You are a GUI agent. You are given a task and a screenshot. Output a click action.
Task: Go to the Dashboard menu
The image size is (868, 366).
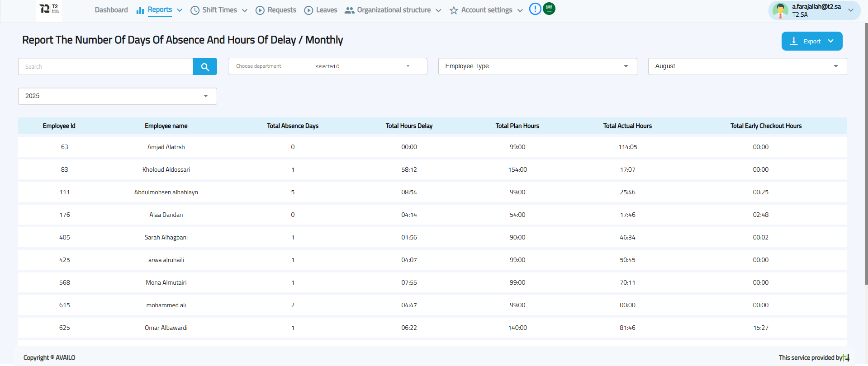pyautogui.click(x=111, y=10)
